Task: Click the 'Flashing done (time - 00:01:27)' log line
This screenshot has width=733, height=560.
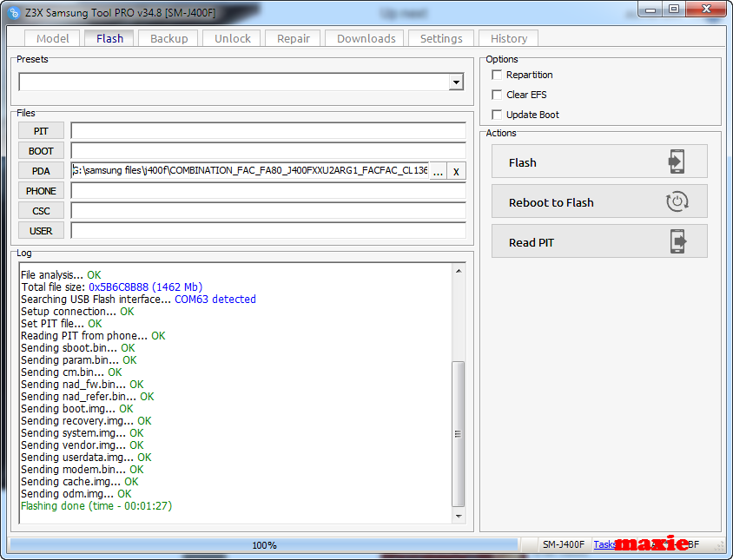Action: point(96,506)
